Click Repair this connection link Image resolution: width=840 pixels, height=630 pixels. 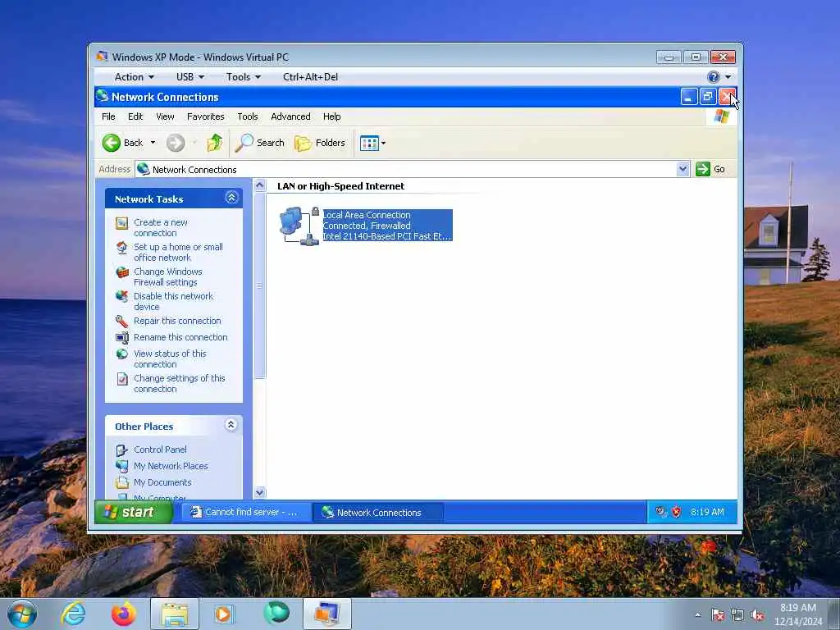177,321
